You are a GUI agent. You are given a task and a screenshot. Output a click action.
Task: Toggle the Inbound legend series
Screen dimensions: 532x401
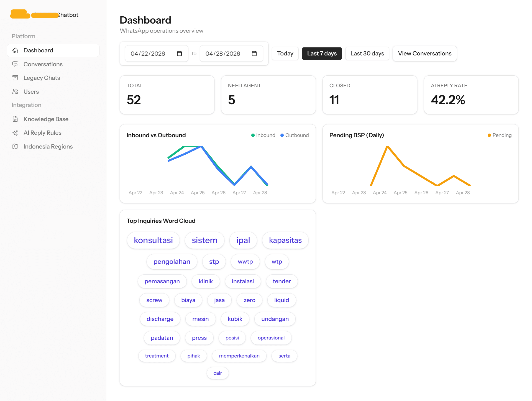pos(263,135)
